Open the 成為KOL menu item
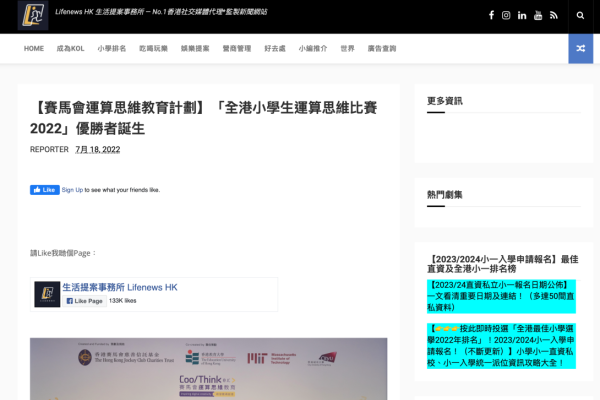 coord(71,48)
